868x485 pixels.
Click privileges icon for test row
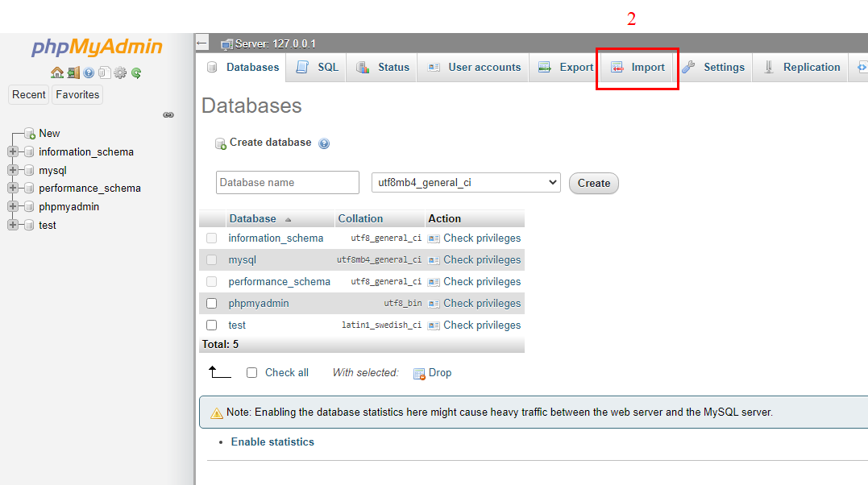pyautogui.click(x=434, y=325)
